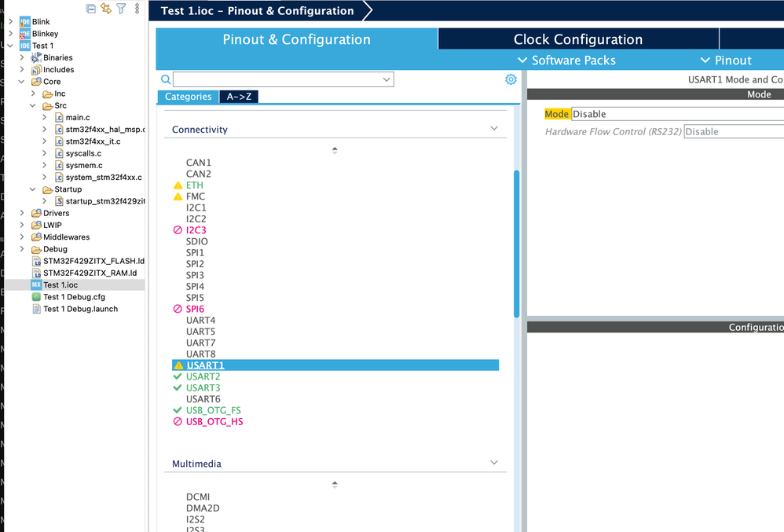Collapse the Multimedia category chevron
This screenshot has width=784, height=532.
point(494,463)
